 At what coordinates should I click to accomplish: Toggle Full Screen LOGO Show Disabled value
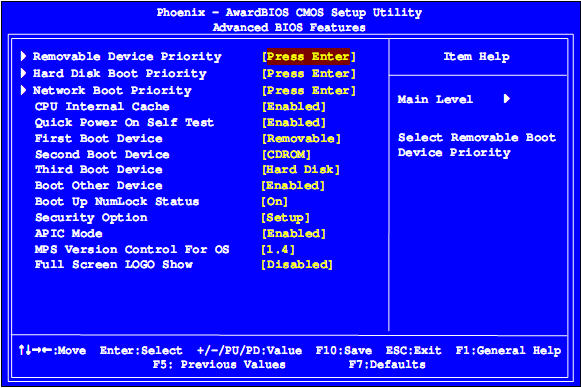(297, 265)
